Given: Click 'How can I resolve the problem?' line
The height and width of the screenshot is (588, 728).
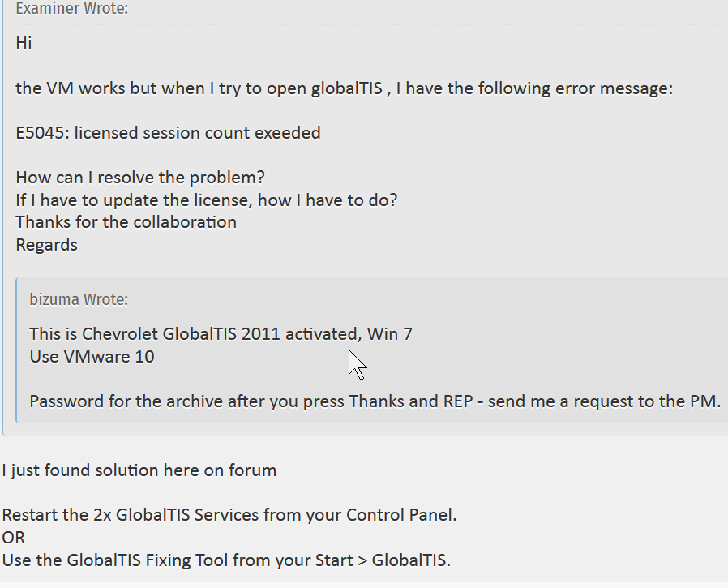Looking at the screenshot, I should click(x=140, y=178).
